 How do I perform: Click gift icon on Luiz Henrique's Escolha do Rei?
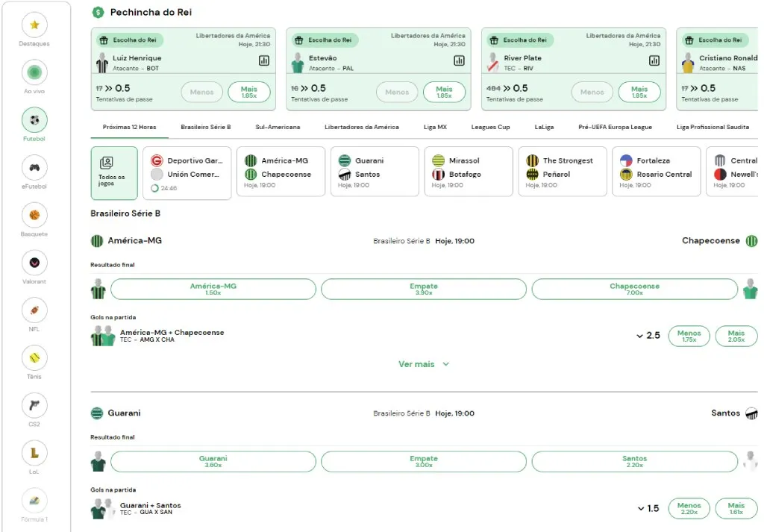[x=104, y=40]
